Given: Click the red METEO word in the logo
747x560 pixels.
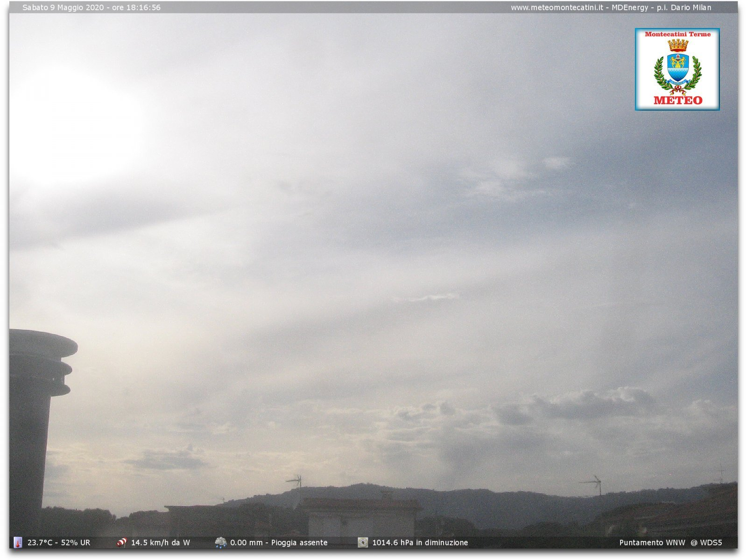Looking at the screenshot, I should click(x=677, y=100).
